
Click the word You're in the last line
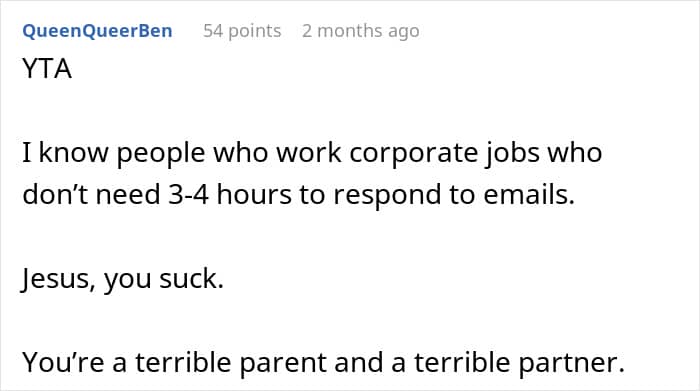[x=63, y=362]
